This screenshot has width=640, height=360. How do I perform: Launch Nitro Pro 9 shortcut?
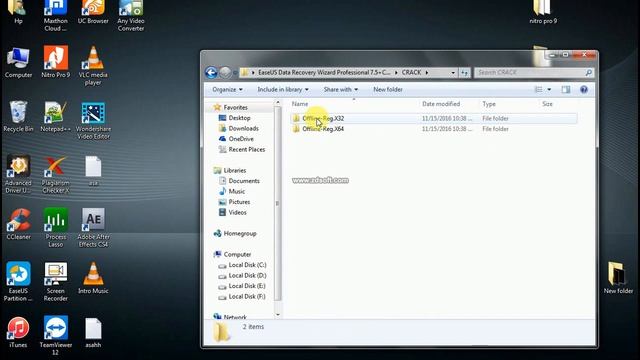(x=56, y=62)
